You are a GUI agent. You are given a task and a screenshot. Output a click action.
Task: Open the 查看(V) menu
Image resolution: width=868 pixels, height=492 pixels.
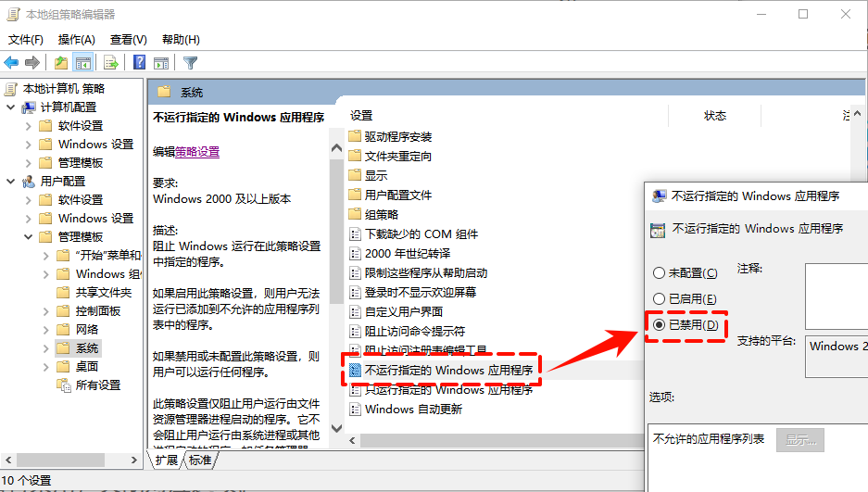[129, 39]
